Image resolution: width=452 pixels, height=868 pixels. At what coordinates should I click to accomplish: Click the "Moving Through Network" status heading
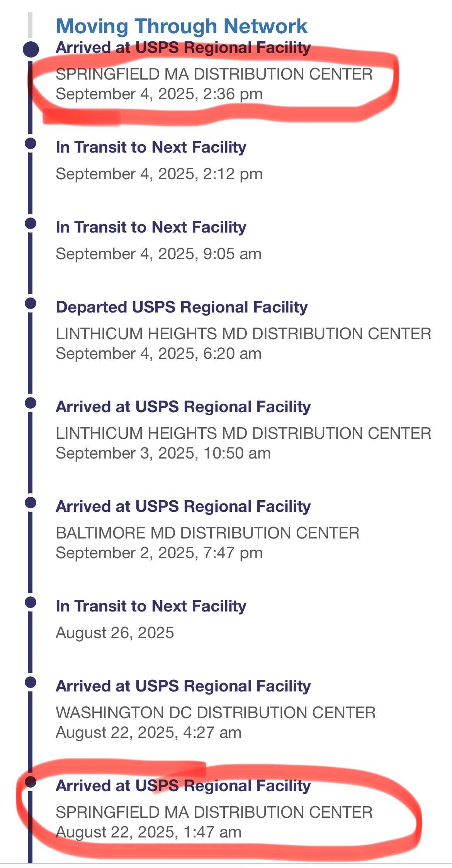point(182,26)
